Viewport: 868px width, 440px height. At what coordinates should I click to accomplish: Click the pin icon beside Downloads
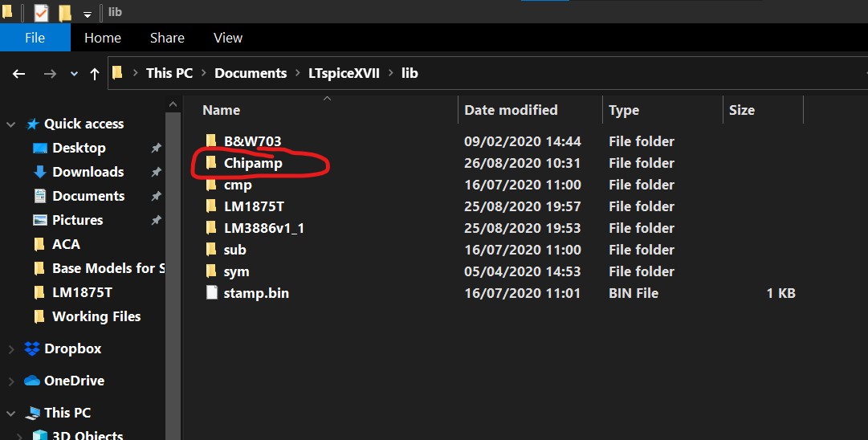tap(156, 172)
